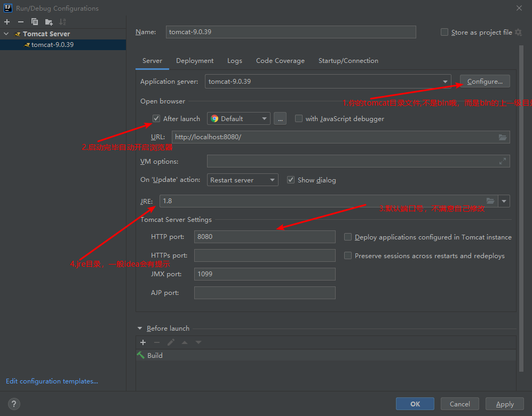Create a new configuration folder
The image size is (532, 416).
pyautogui.click(x=49, y=22)
